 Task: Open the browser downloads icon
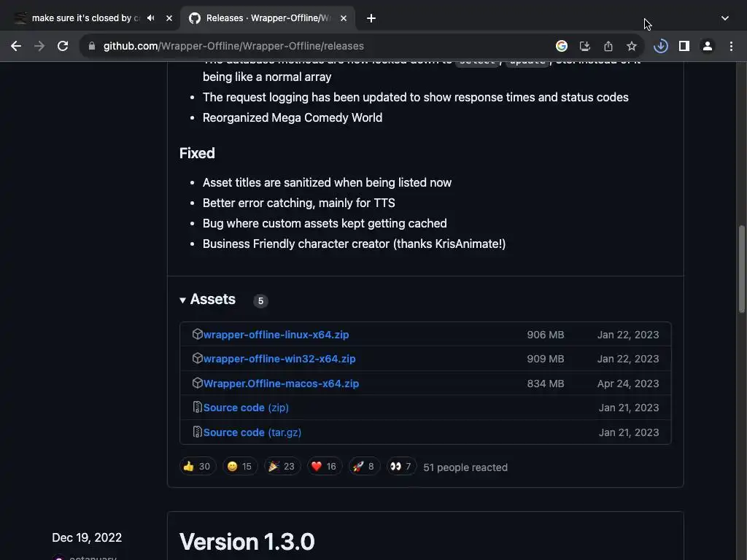click(661, 46)
